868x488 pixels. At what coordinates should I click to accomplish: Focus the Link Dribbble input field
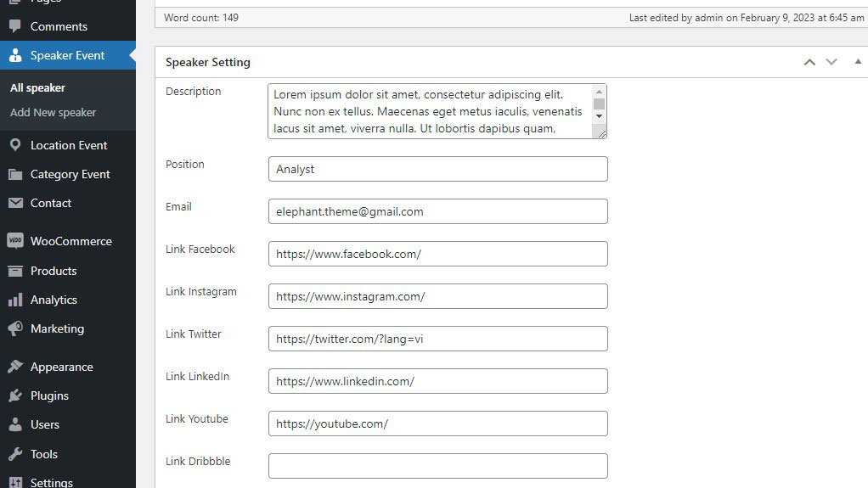click(437, 466)
